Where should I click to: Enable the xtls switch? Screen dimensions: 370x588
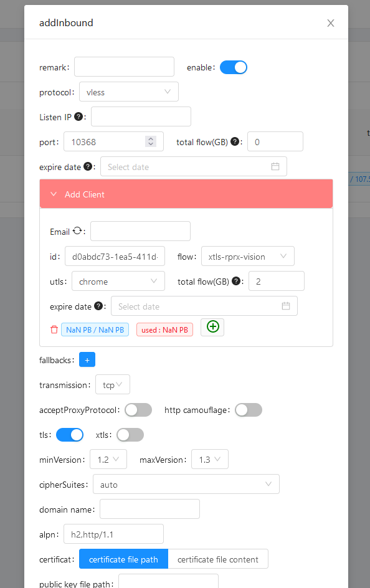tap(130, 435)
